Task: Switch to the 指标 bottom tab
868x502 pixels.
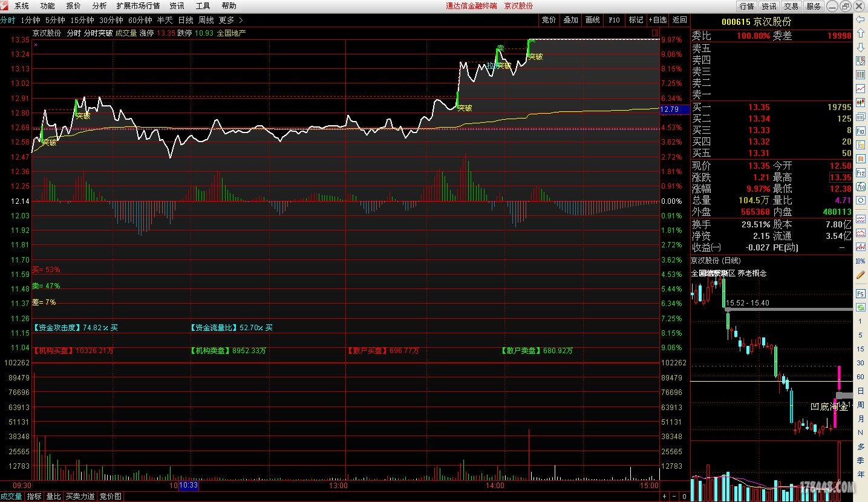Action: (34, 497)
